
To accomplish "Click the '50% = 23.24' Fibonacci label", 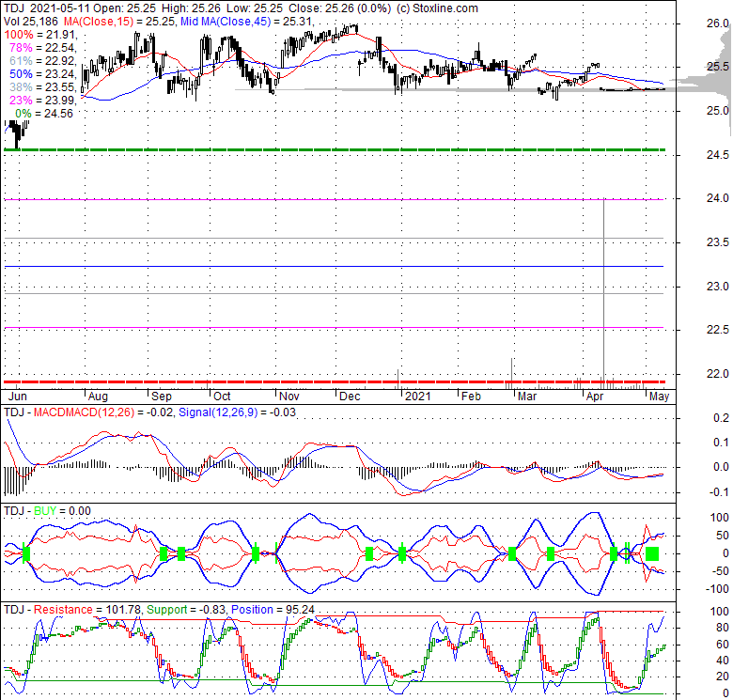I will pos(42,74).
